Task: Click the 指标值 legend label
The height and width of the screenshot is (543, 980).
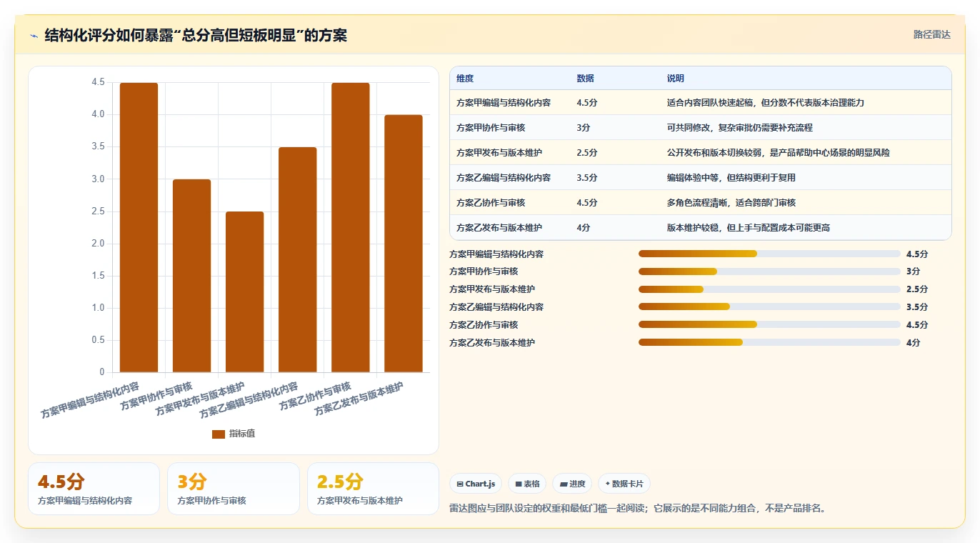Action: (x=242, y=434)
